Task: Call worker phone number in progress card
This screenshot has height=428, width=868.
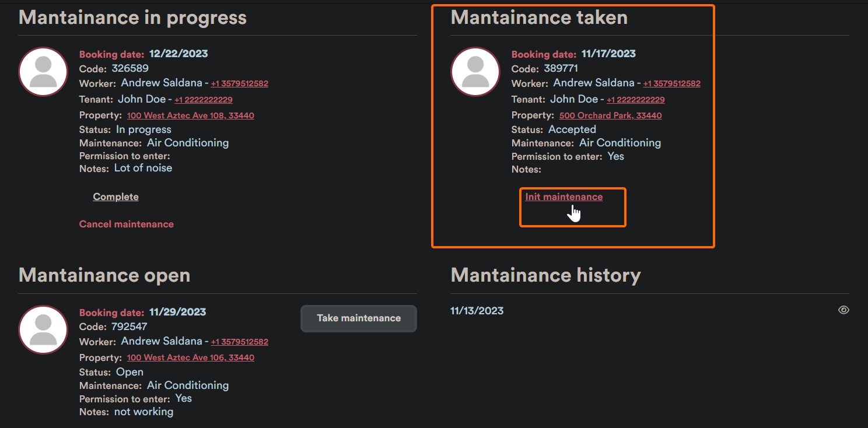Action: click(239, 83)
